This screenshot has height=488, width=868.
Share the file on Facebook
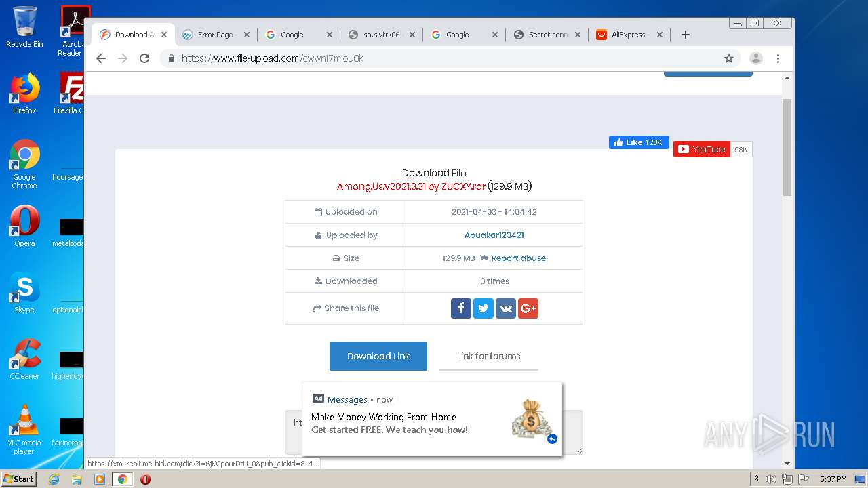pyautogui.click(x=460, y=308)
